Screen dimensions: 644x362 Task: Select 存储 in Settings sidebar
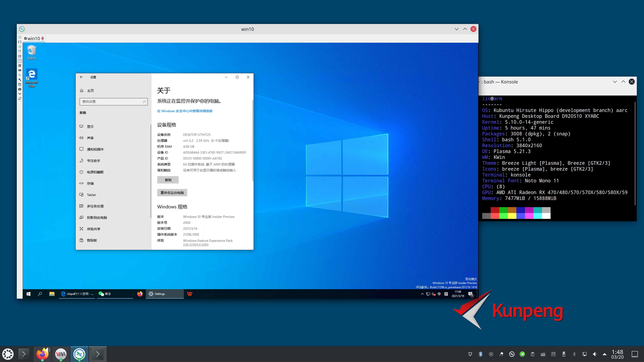(x=113, y=183)
